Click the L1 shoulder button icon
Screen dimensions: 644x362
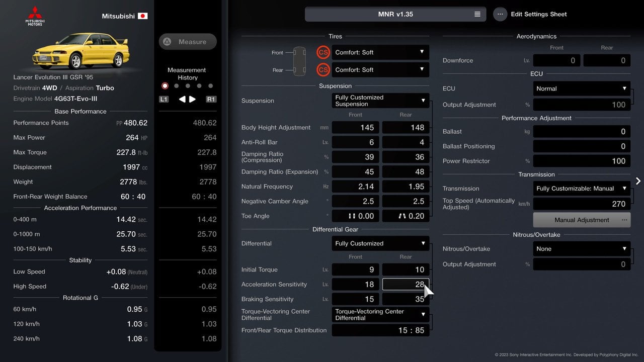(x=164, y=99)
